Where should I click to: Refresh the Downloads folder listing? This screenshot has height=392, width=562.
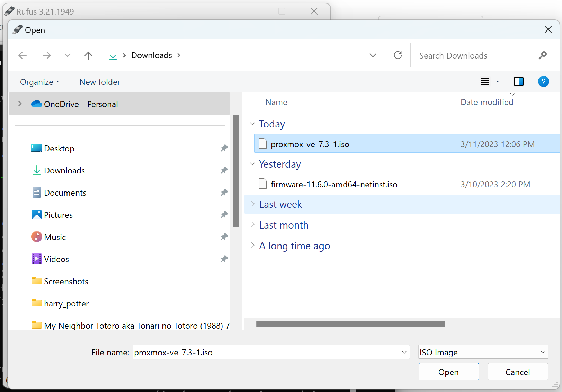(398, 55)
